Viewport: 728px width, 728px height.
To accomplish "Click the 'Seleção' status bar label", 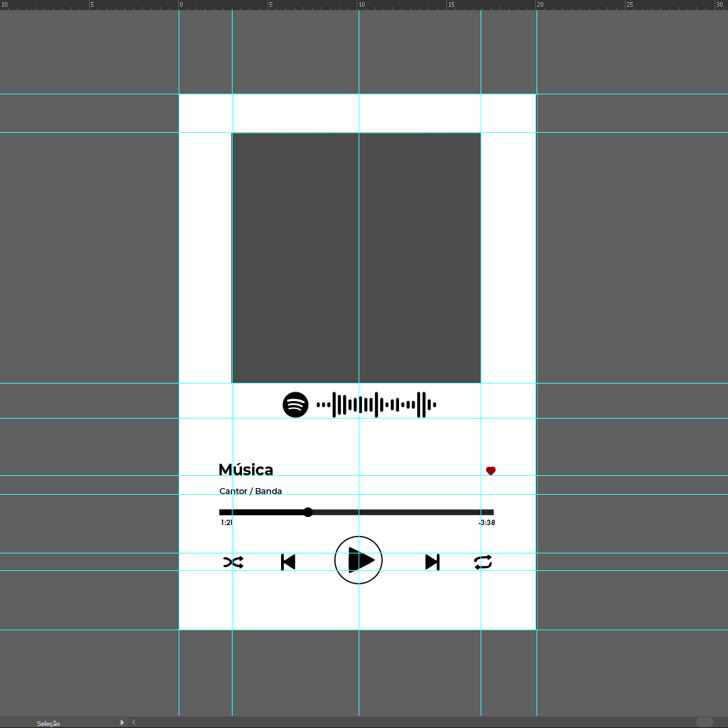I will pos(49,723).
